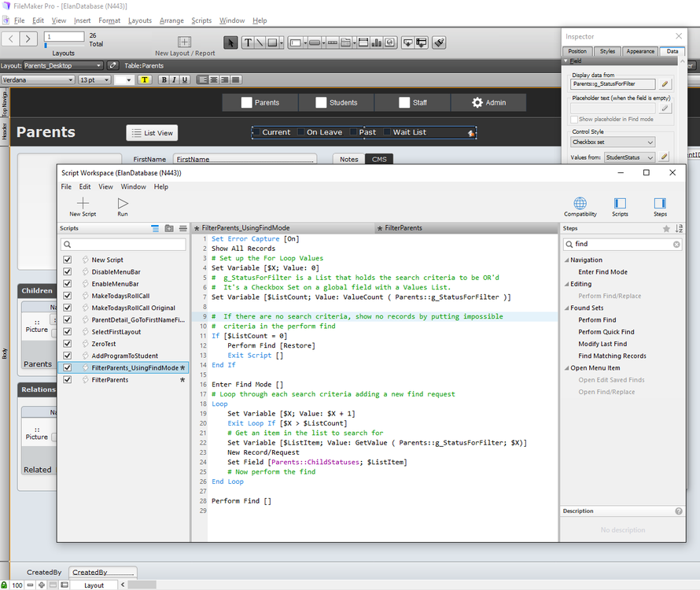
Task: Open the Verdana font dropdown
Action: pos(38,80)
